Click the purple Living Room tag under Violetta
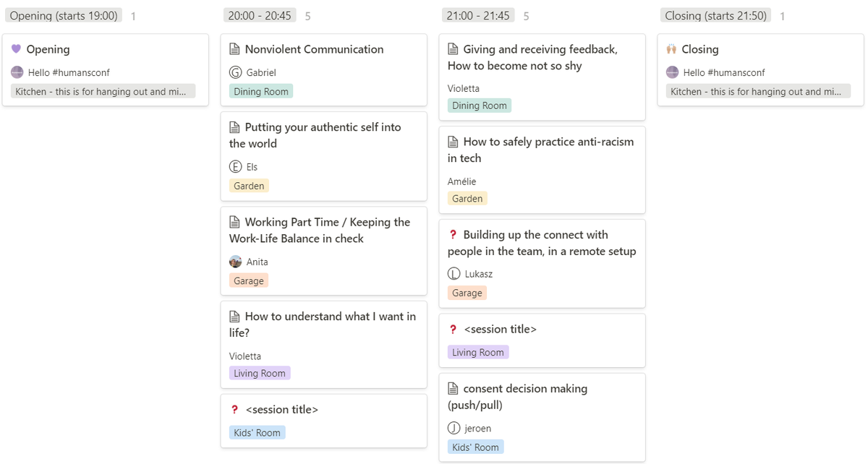868x464 pixels. click(x=260, y=374)
